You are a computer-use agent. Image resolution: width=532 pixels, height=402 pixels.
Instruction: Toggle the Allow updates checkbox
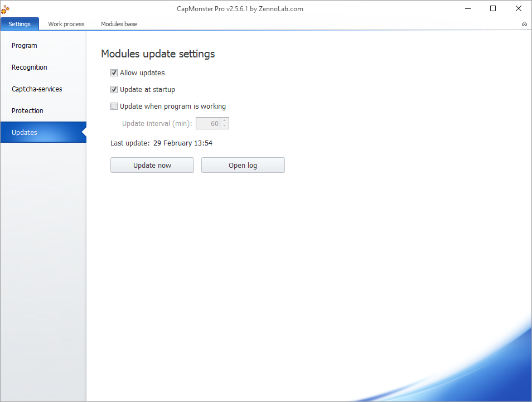[114, 72]
